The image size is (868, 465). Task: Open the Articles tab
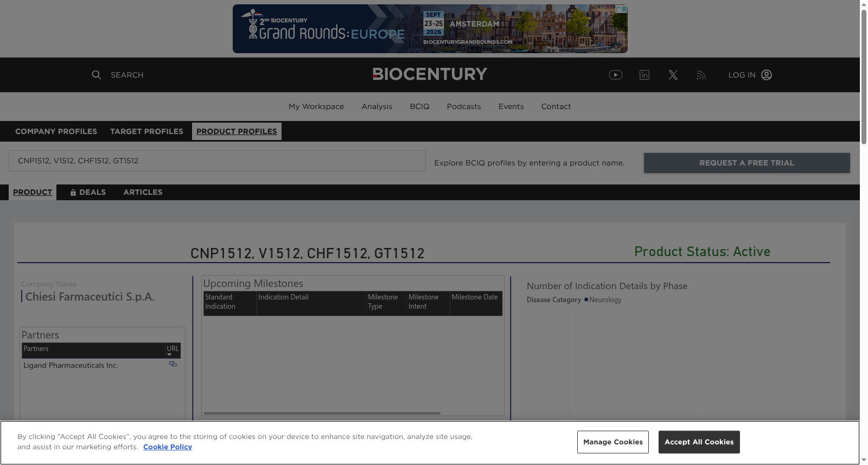point(143,192)
